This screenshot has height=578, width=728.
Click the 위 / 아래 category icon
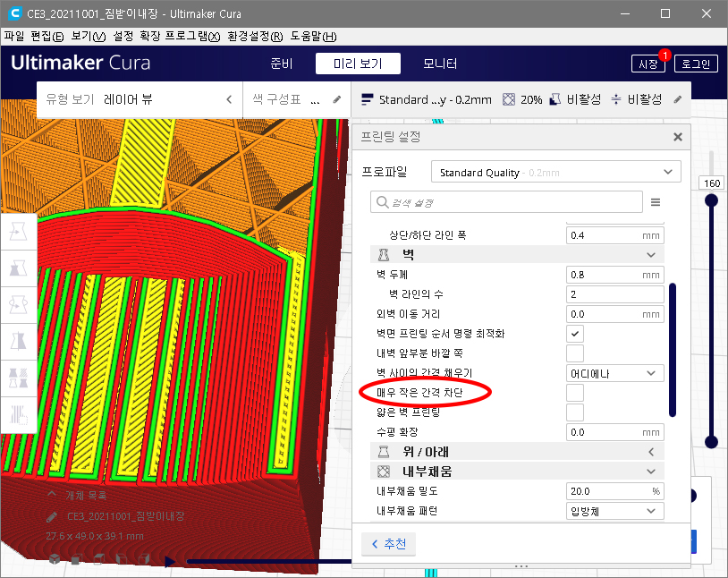(384, 452)
